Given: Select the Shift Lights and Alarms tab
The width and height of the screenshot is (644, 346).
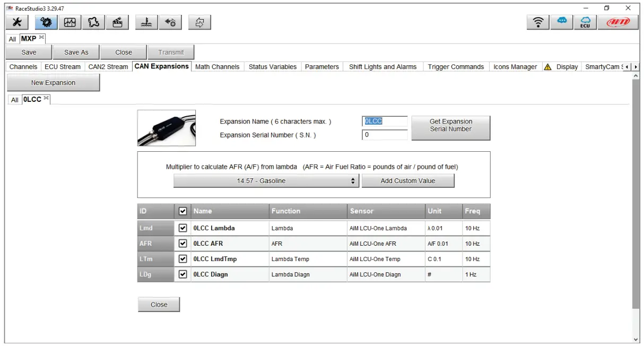Looking at the screenshot, I should [x=383, y=66].
